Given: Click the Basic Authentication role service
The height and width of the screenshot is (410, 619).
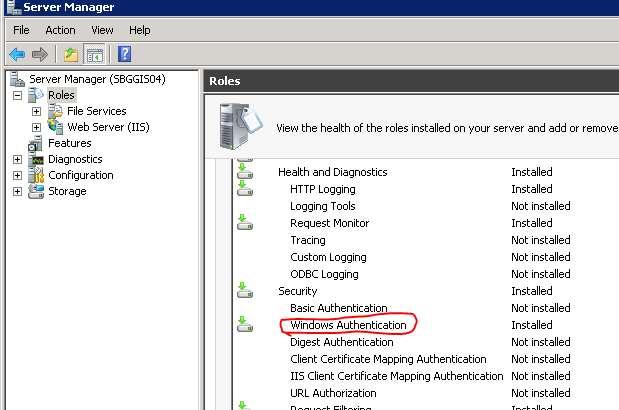Looking at the screenshot, I should click(339, 308).
